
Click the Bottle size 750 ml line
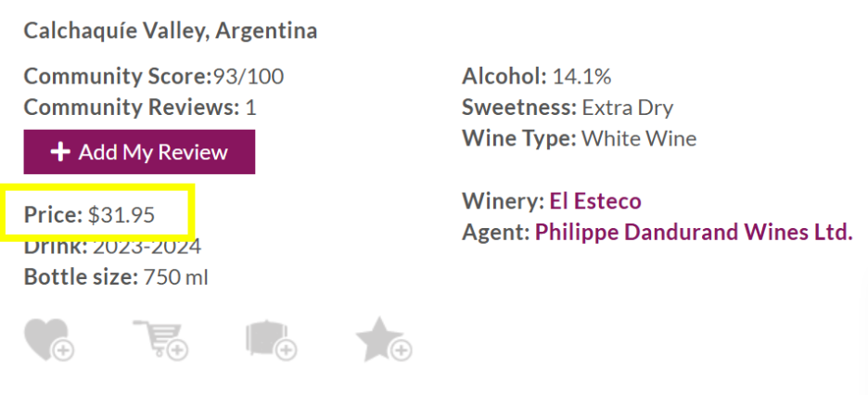(x=116, y=276)
